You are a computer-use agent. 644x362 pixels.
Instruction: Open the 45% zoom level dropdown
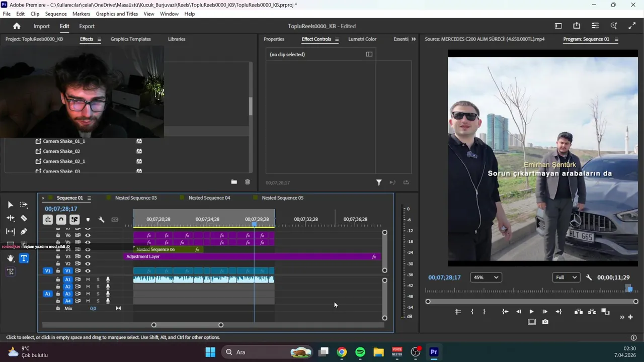pos(486,278)
